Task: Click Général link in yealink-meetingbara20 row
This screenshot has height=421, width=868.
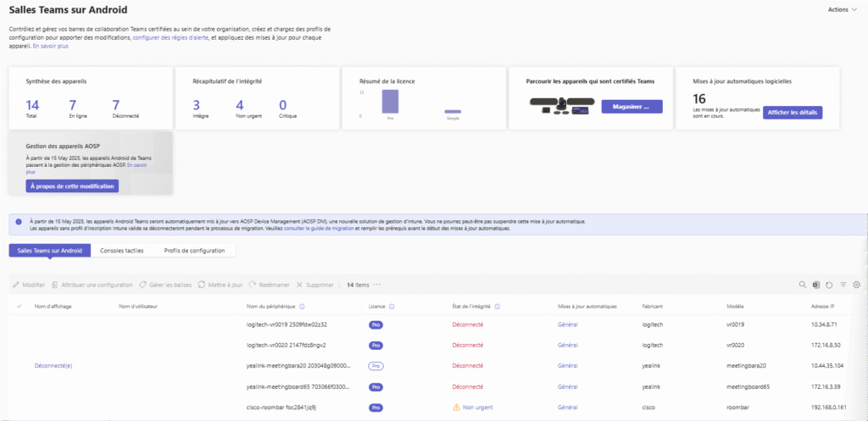Action: tap(567, 366)
